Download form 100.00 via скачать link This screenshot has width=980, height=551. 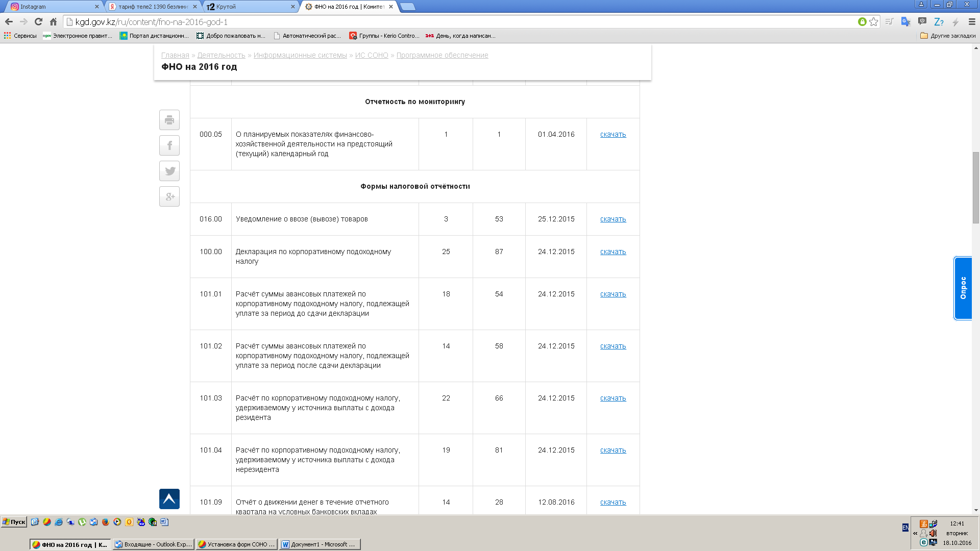[x=612, y=252]
